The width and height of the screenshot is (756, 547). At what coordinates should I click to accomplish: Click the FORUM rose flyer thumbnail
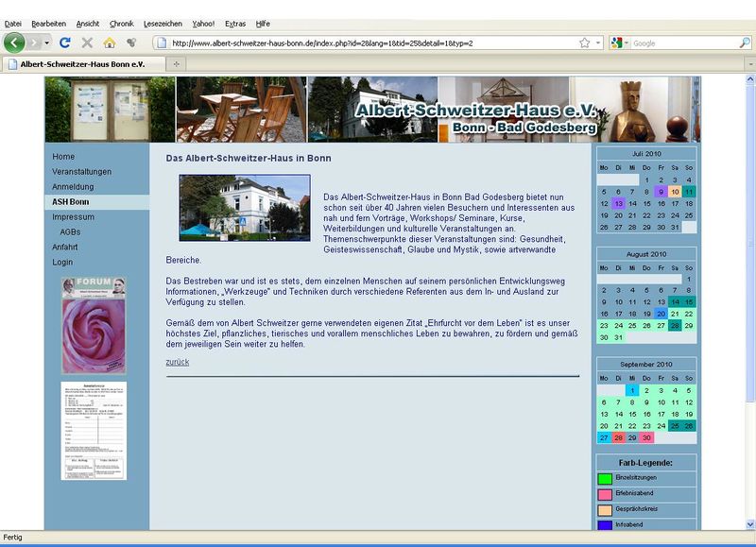[x=94, y=325]
